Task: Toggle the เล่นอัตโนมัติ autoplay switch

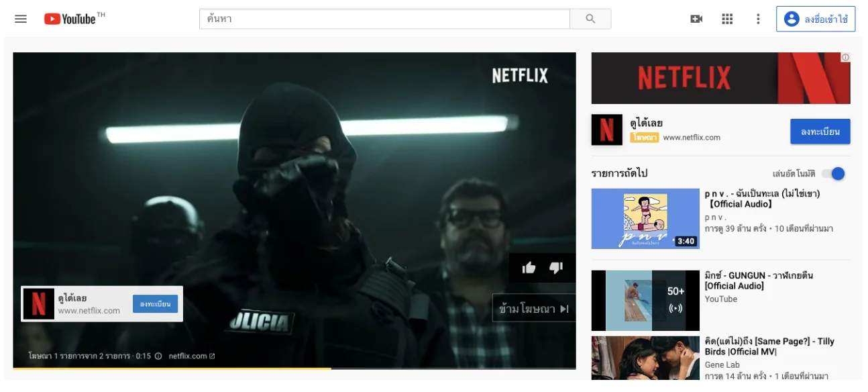Action: [x=833, y=174]
